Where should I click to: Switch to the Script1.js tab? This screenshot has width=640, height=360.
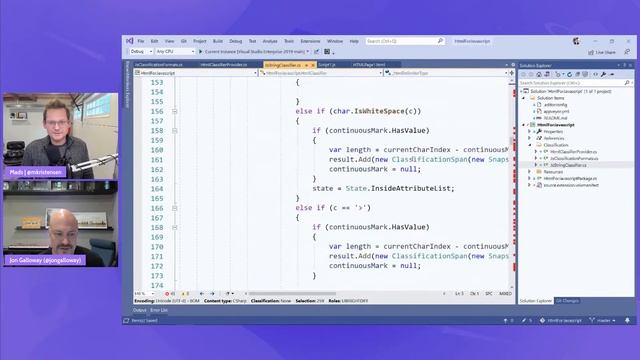[327, 65]
